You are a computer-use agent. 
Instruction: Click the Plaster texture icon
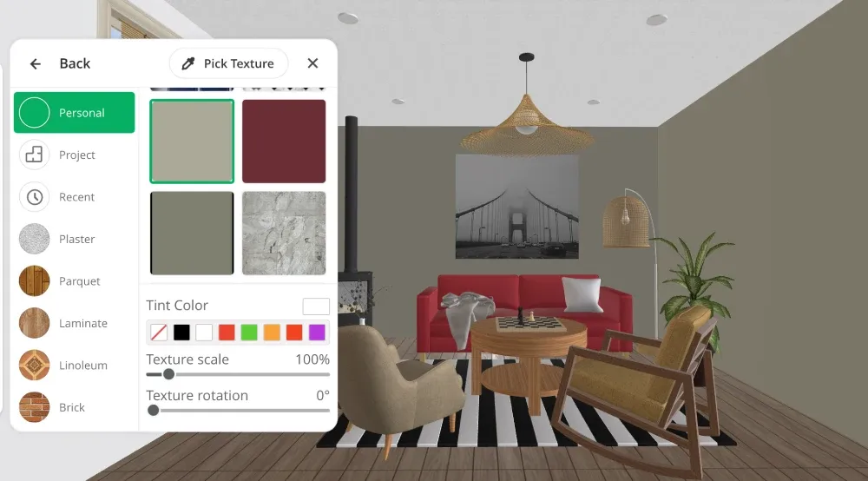[x=35, y=239]
